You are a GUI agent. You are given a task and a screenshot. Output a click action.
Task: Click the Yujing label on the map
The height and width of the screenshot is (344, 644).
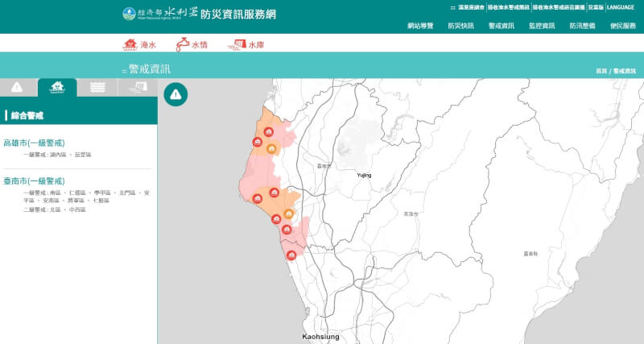tap(364, 176)
